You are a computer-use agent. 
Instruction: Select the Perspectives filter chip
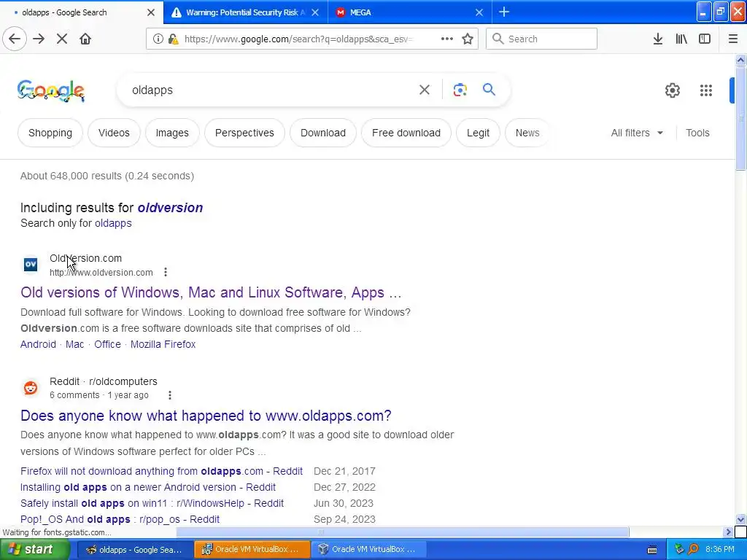244,133
